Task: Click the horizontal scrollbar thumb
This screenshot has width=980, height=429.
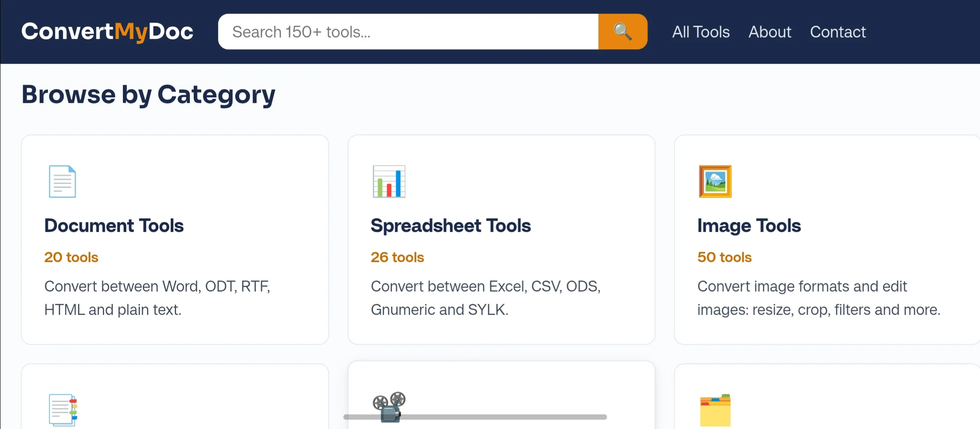Action: [475, 417]
